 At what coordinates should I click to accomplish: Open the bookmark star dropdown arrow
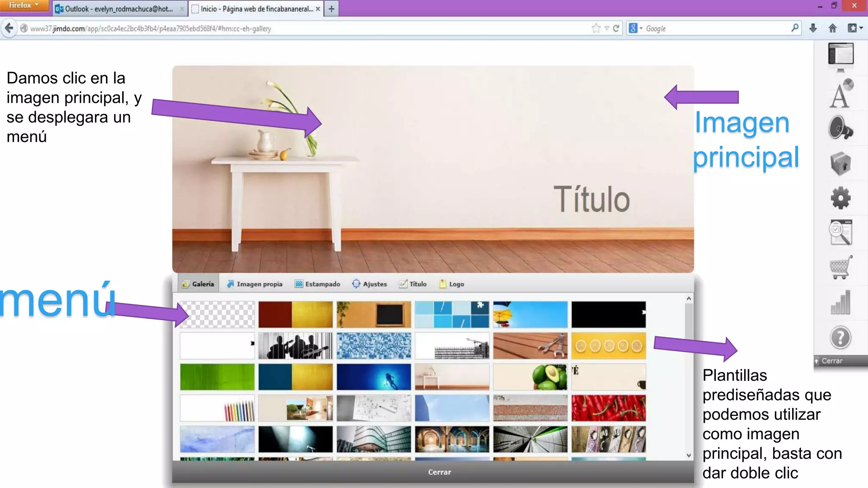[x=606, y=28]
